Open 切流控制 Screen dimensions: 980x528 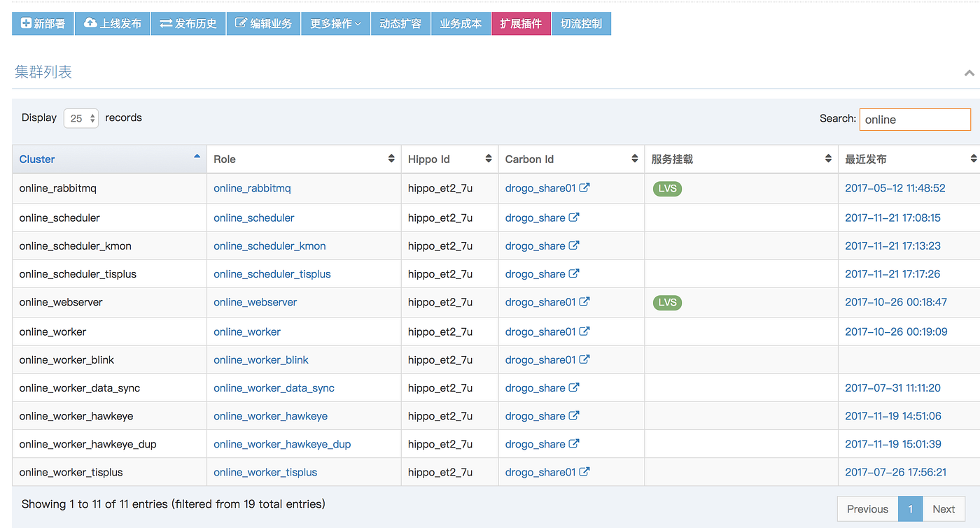coord(581,23)
